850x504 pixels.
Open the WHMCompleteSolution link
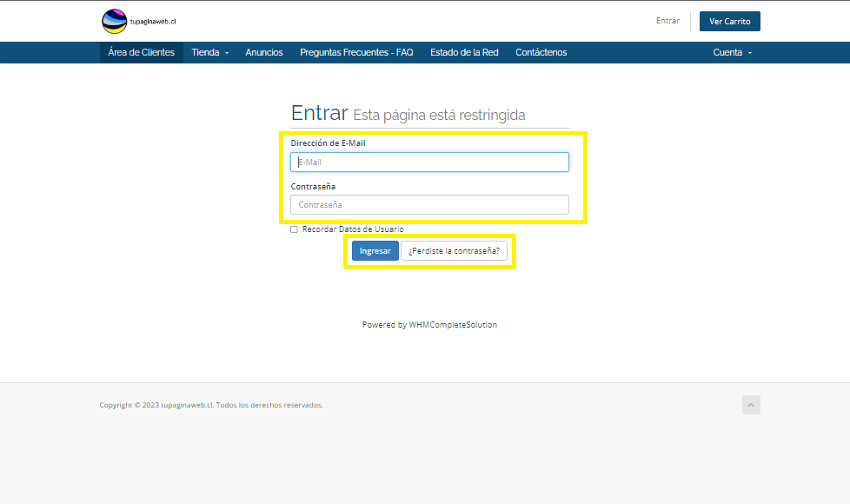coord(453,325)
